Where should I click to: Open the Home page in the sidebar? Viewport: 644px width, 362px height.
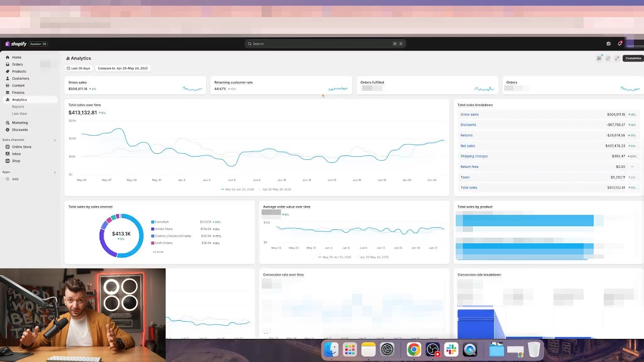[x=17, y=57]
